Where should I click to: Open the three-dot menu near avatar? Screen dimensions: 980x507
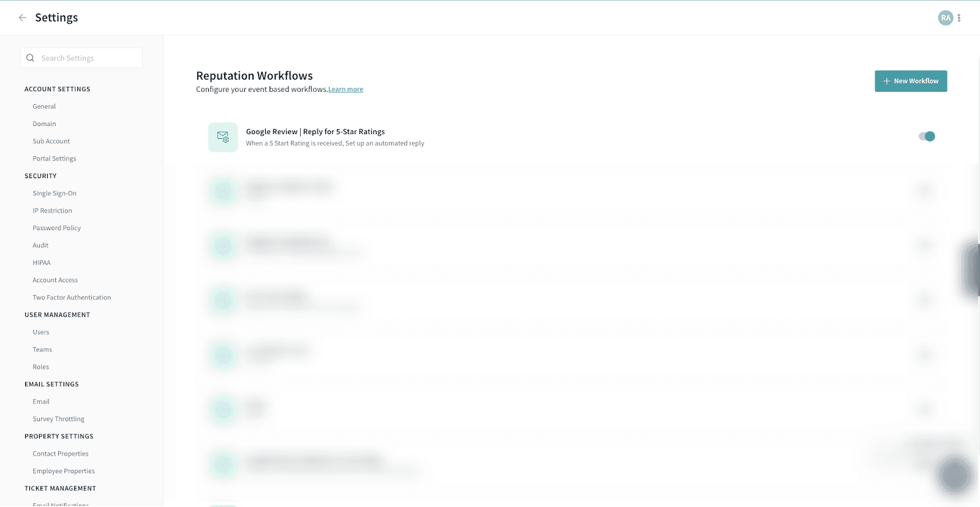tap(959, 18)
